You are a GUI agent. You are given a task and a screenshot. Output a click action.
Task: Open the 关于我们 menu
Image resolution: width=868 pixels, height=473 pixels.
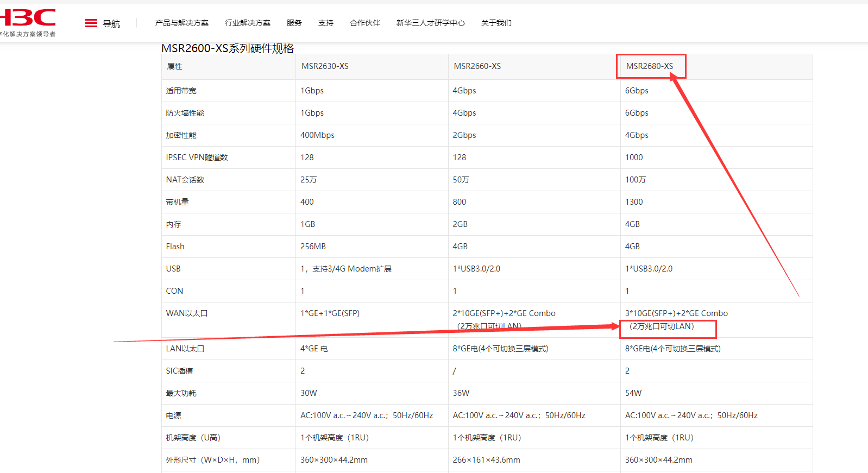pyautogui.click(x=496, y=23)
